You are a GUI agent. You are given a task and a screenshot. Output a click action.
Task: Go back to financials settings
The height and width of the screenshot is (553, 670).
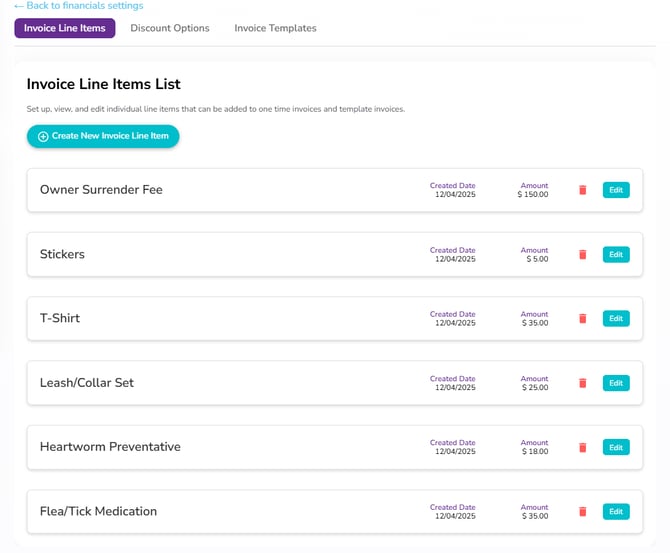click(x=79, y=6)
